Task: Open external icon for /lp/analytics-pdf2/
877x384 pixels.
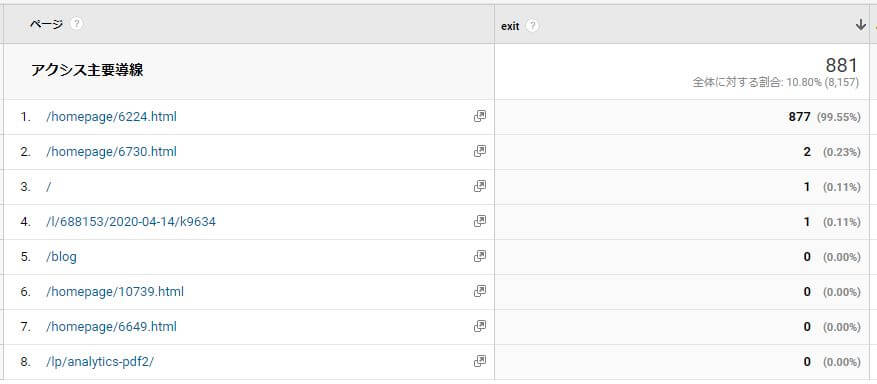Action: (479, 361)
